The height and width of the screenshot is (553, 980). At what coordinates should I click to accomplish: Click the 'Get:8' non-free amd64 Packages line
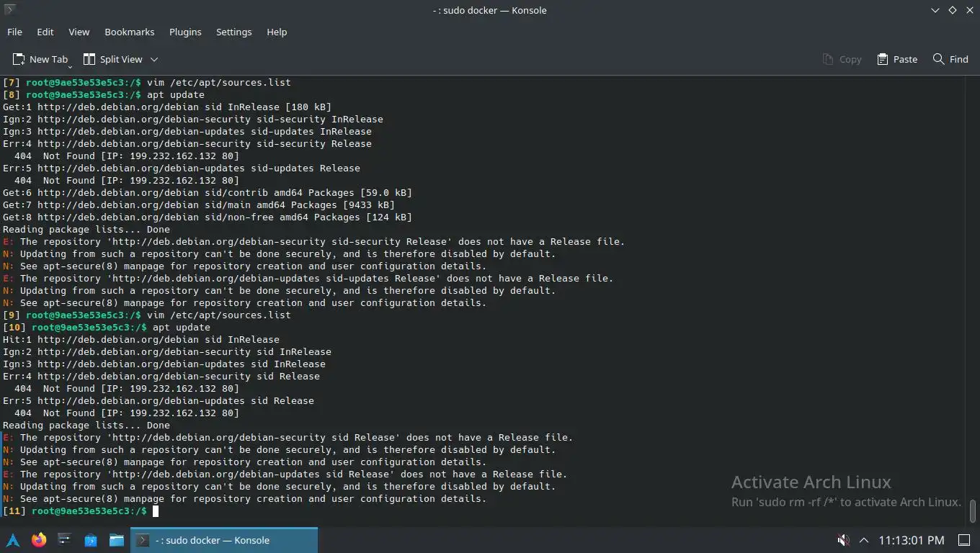click(x=208, y=217)
